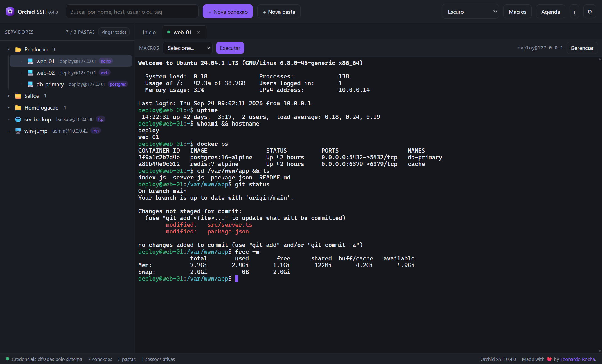Image resolution: width=602 pixels, height=364 pixels.
Task: Open the Leonardo Rocha link
Action: pyautogui.click(x=578, y=359)
